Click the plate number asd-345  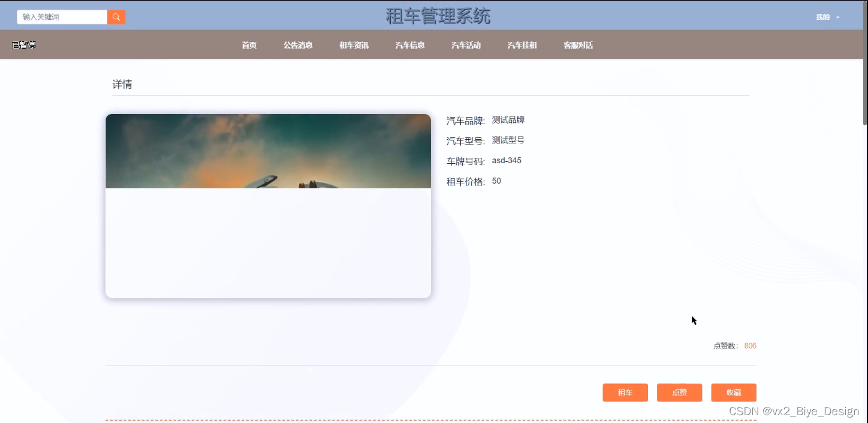coord(507,161)
